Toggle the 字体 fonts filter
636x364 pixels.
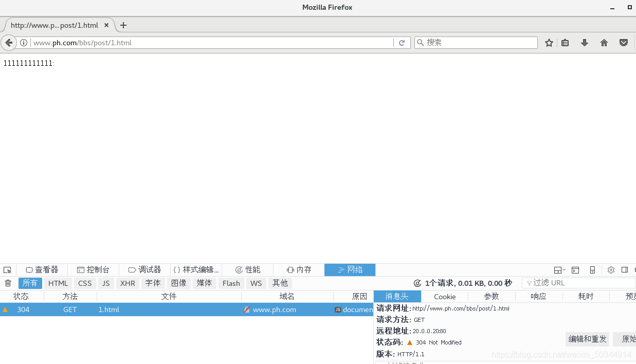coord(153,283)
